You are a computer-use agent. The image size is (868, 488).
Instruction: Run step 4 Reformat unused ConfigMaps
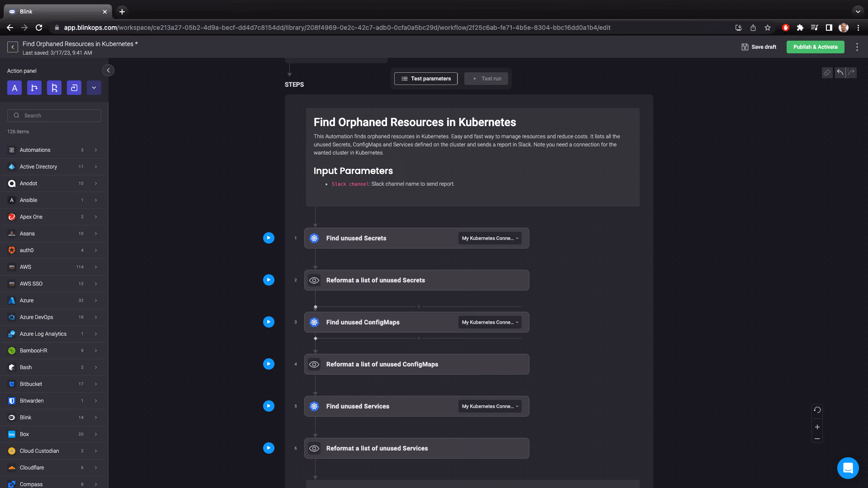(269, 364)
